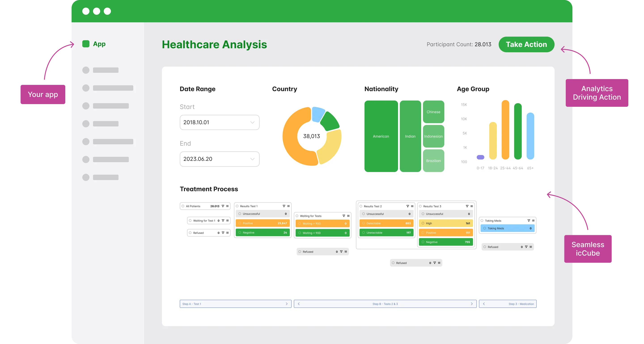The width and height of the screenshot is (644, 344).
Task: Open the End date dropdown
Action: pyautogui.click(x=220, y=159)
